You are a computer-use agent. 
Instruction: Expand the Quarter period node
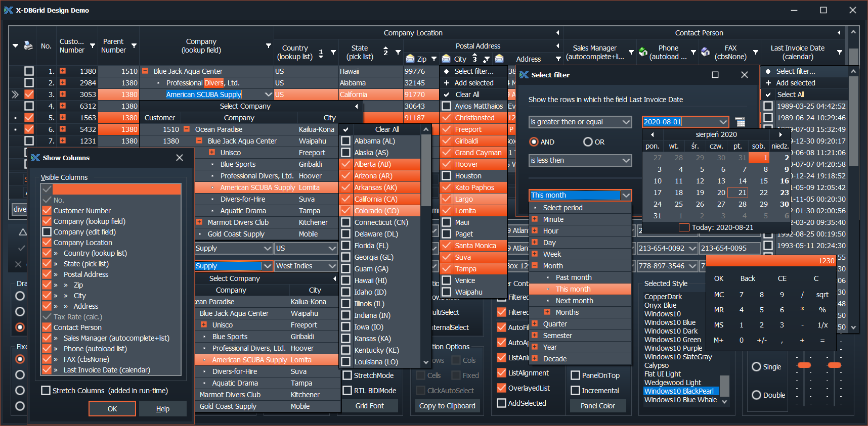tap(535, 324)
